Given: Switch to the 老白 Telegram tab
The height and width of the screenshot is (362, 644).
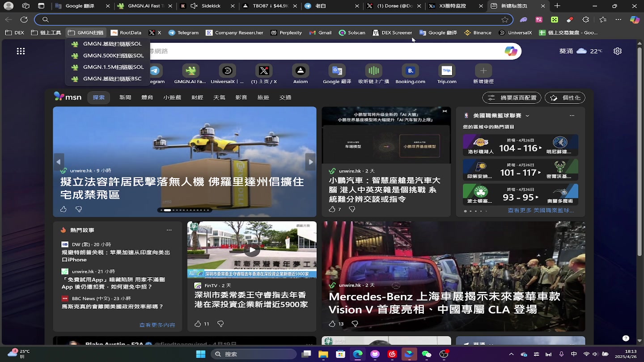Looking at the screenshot, I should click(331, 6).
